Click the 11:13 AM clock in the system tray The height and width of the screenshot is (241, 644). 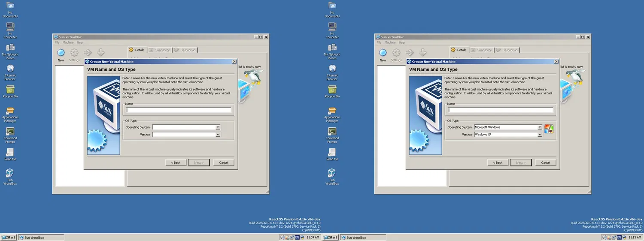point(635,237)
